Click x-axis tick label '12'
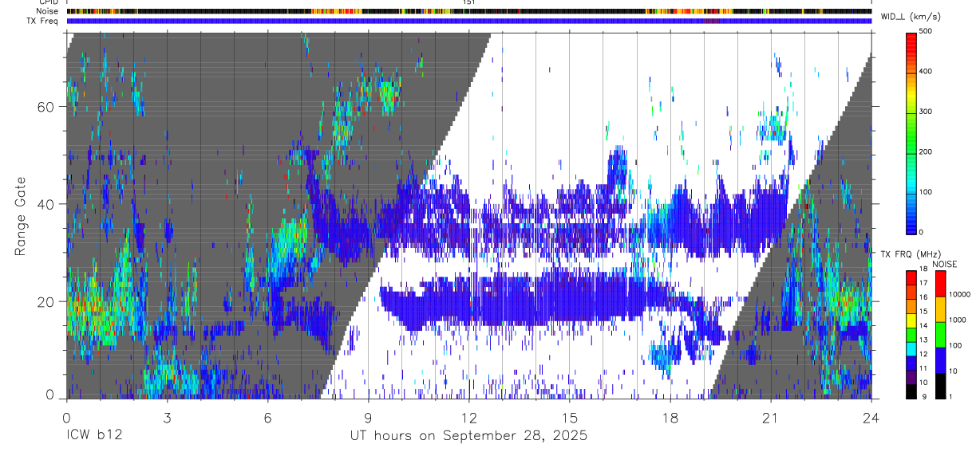The image size is (980, 452). tap(468, 419)
